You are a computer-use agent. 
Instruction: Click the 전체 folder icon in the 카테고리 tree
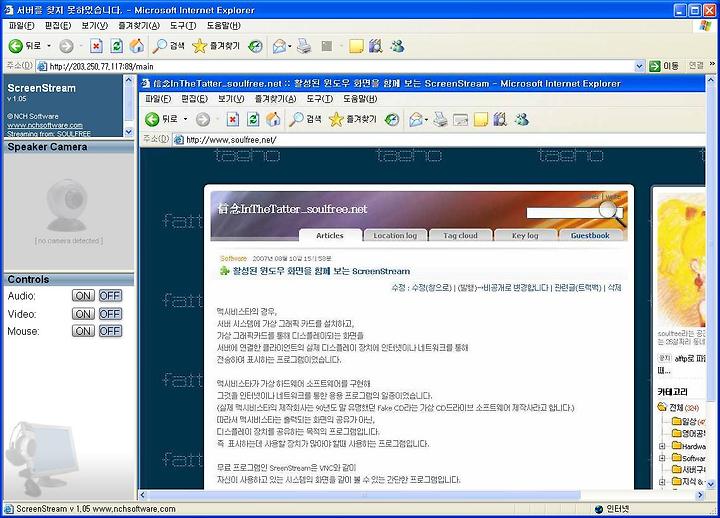662,407
